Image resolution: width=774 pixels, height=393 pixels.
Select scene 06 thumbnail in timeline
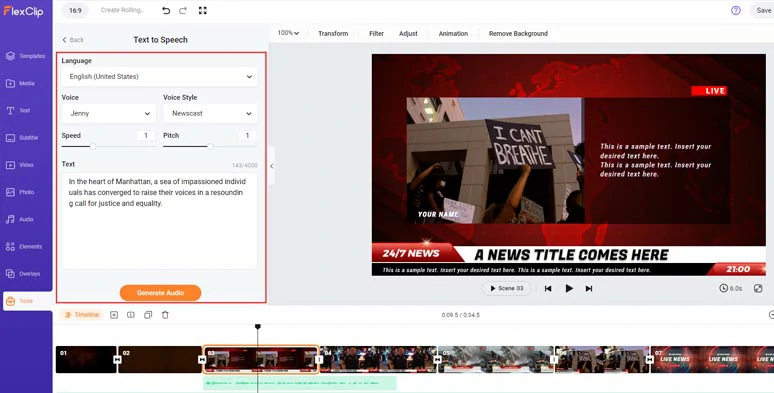602,359
